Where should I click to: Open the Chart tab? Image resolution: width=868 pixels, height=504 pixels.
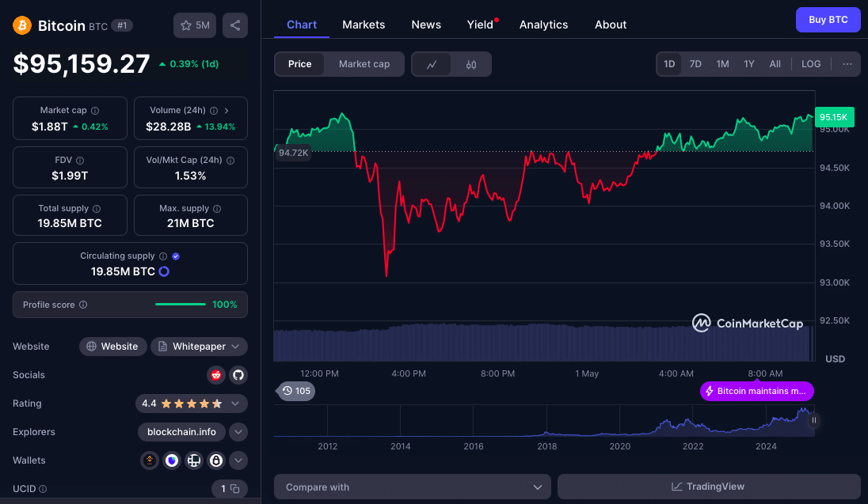pos(302,25)
